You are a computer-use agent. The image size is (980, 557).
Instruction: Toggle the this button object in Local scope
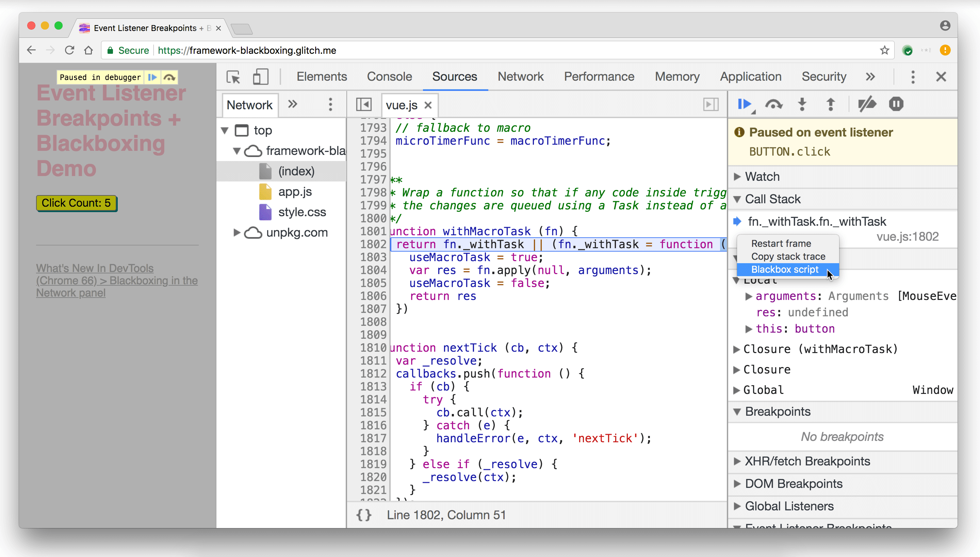click(x=749, y=329)
